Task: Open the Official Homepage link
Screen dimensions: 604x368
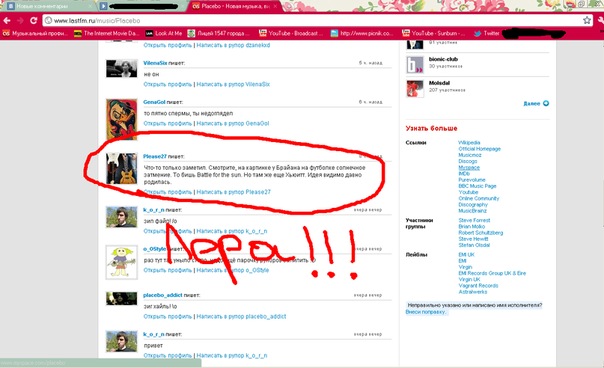Action: [x=480, y=149]
